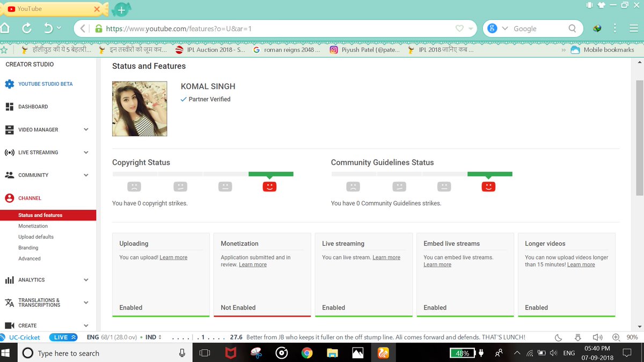This screenshot has width=644, height=362.
Task: Click the Translations & Transcriptions icon
Action: tap(9, 303)
